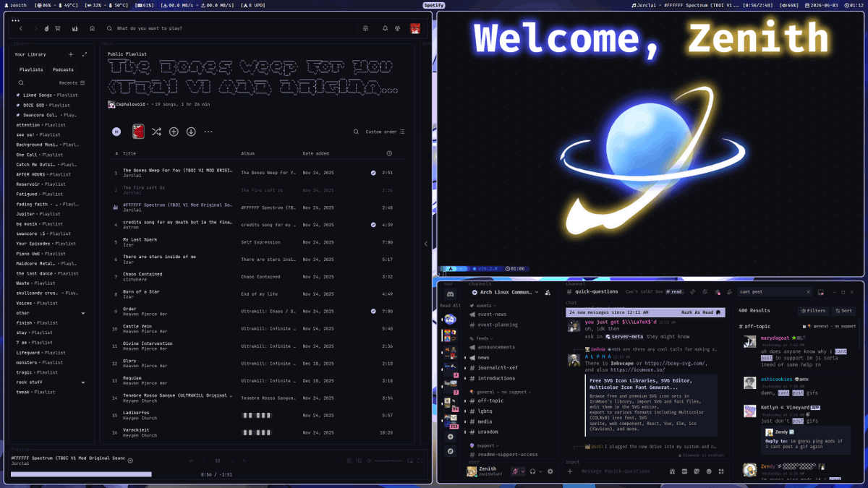Screen dimensions: 868x488
Task: Open the shopping cart icon in Spotify
Action: (57, 28)
